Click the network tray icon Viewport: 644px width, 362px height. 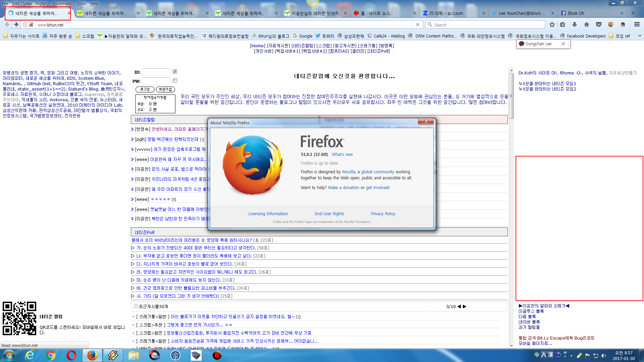click(x=596, y=356)
